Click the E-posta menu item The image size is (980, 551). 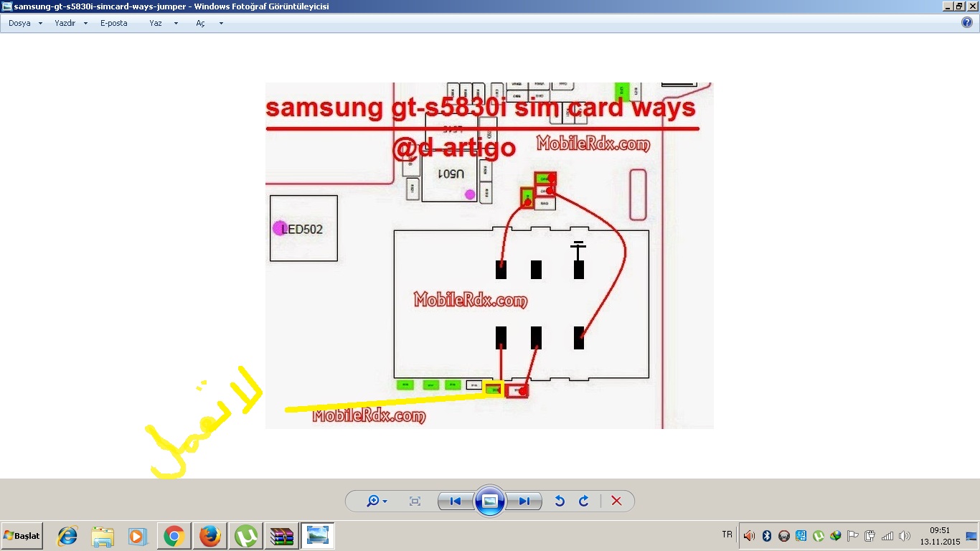click(x=113, y=23)
